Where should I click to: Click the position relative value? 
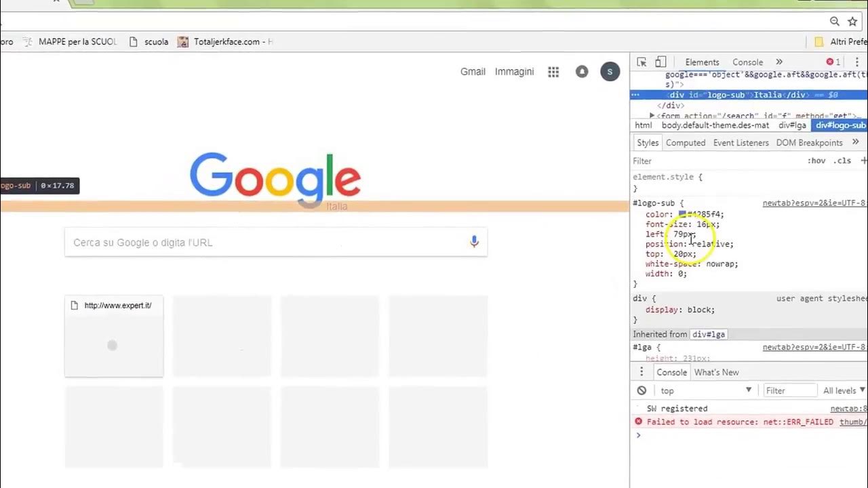tap(711, 244)
